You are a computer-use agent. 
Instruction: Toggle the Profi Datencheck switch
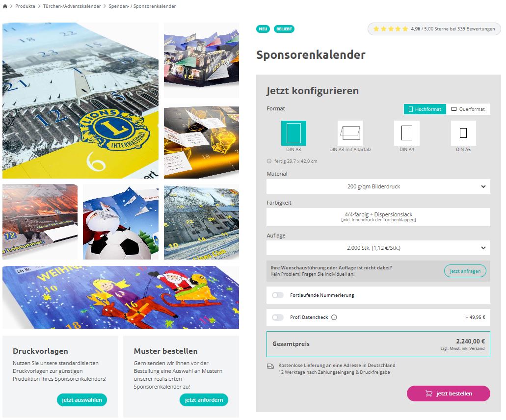coord(277,317)
